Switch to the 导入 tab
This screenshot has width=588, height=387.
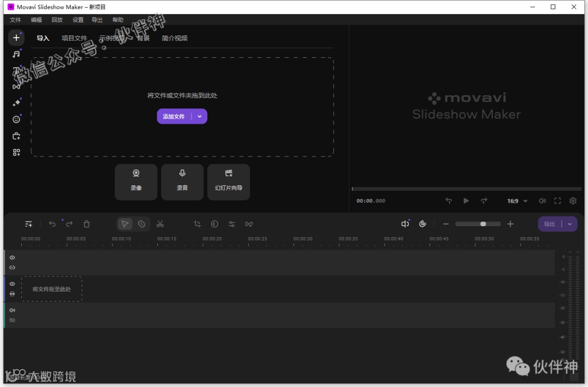[43, 38]
